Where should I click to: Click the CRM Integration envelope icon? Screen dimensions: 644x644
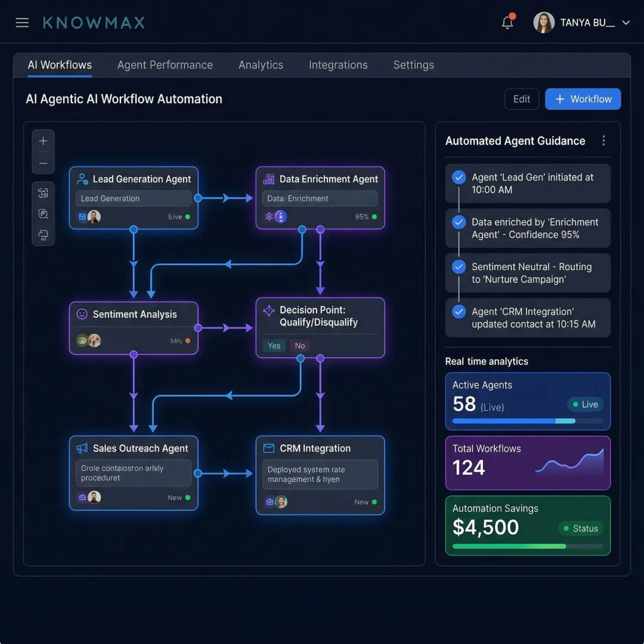point(268,448)
